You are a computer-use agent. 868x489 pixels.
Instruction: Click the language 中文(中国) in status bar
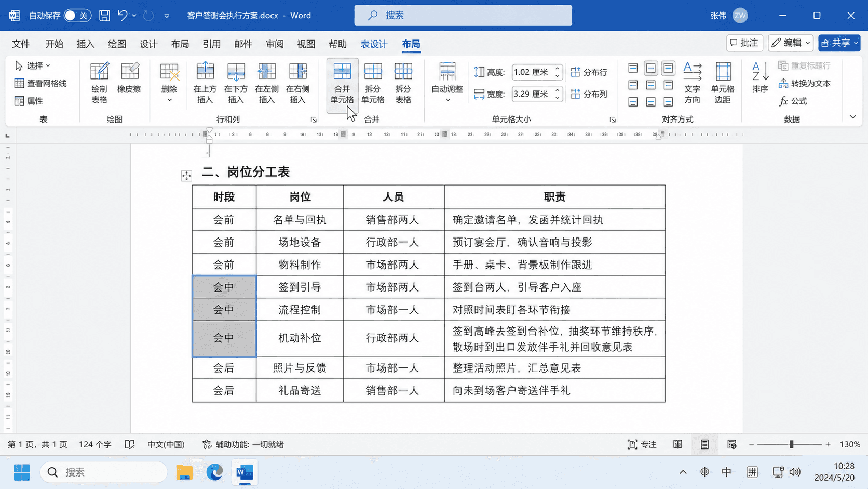point(166,444)
